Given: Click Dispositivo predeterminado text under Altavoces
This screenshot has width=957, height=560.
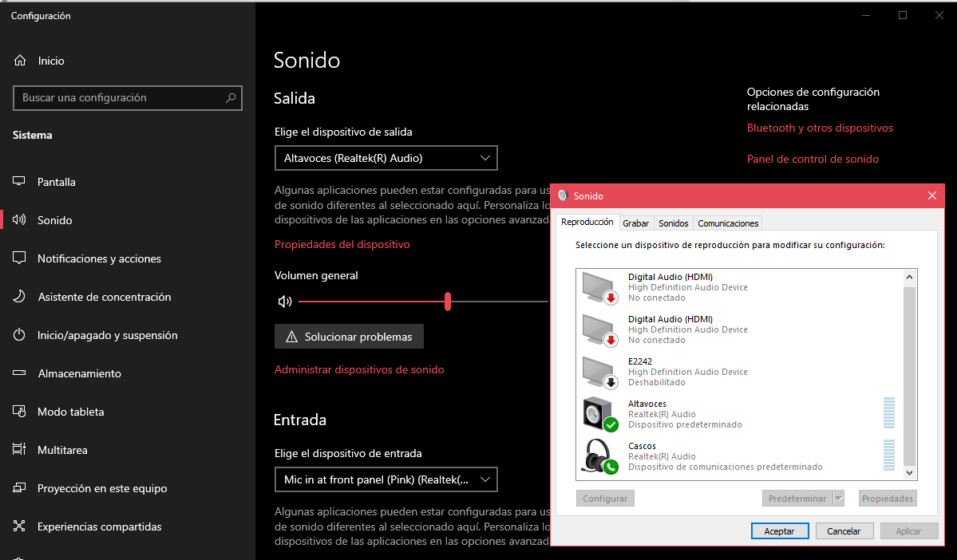Looking at the screenshot, I should click(685, 424).
